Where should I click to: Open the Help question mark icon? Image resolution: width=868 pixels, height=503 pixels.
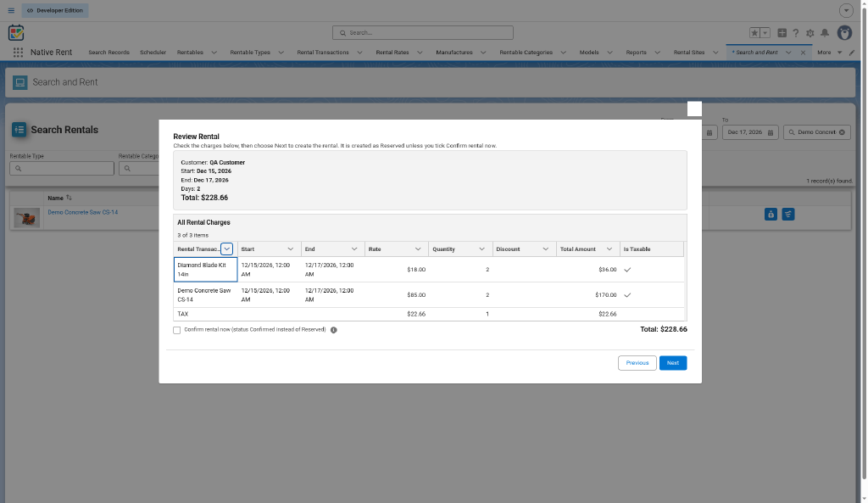coord(795,33)
